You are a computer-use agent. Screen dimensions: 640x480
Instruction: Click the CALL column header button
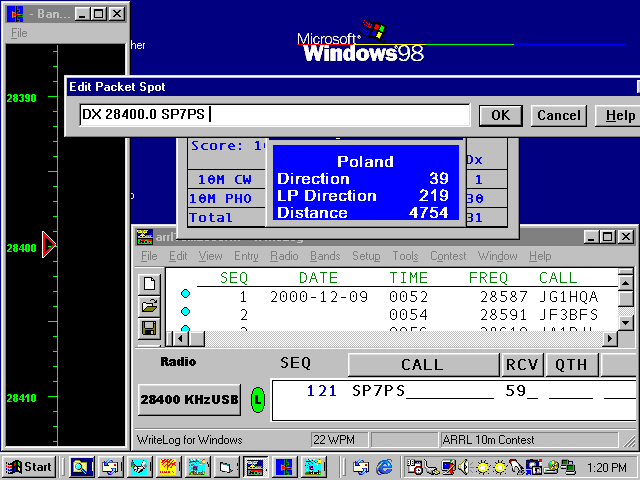point(423,364)
